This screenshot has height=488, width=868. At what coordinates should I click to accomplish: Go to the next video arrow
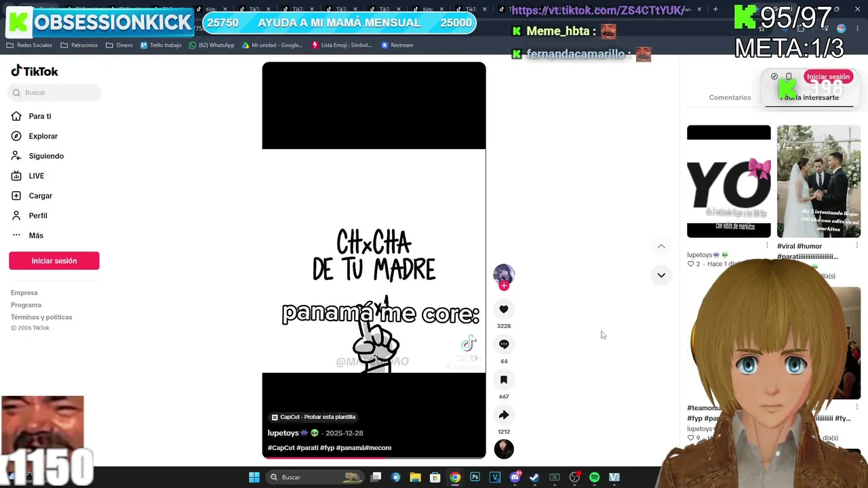click(x=661, y=275)
